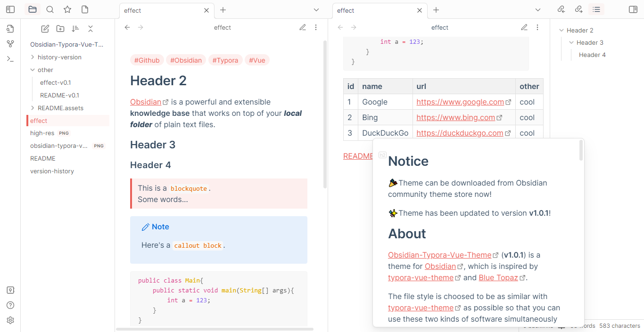This screenshot has width=644, height=332.
Task: Navigate back in right effect pane
Action: (340, 27)
